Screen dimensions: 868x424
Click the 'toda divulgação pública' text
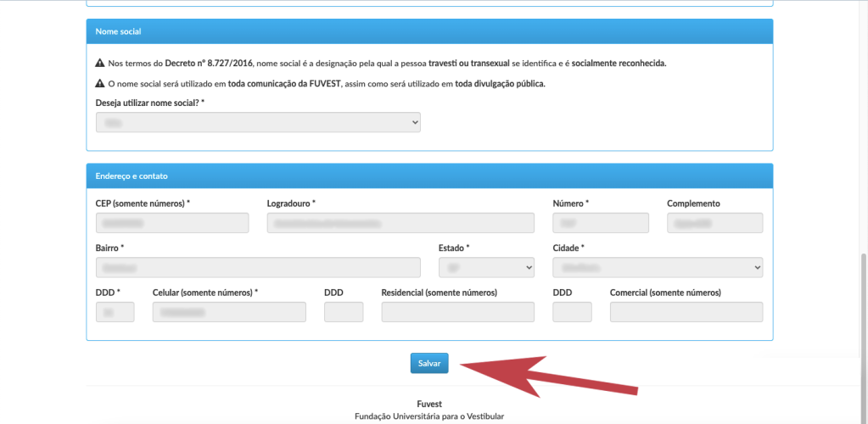click(500, 84)
